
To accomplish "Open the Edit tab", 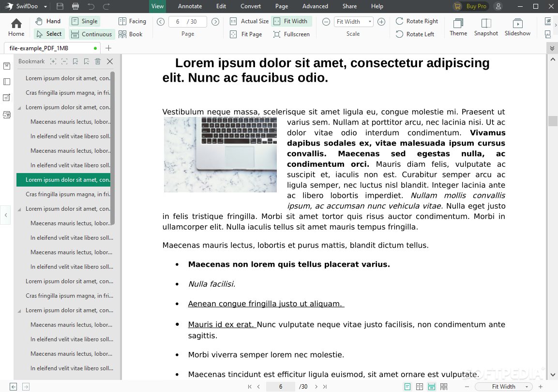I will (x=221, y=6).
